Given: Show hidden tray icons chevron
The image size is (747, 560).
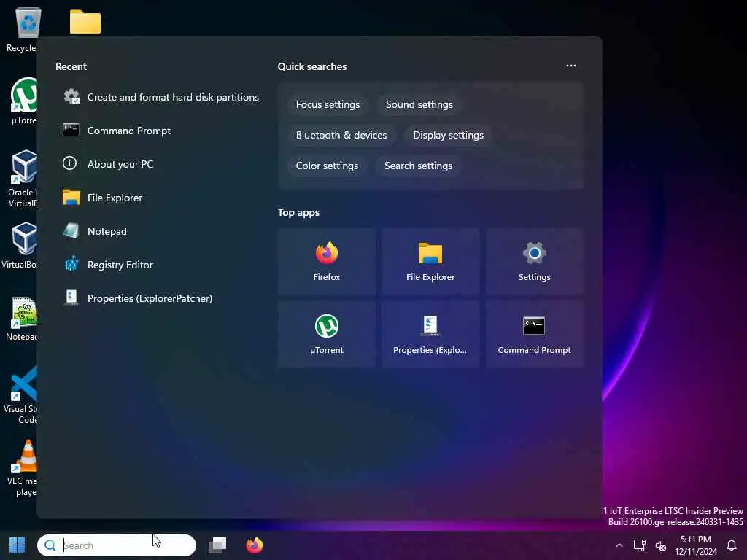Looking at the screenshot, I should 619,545.
